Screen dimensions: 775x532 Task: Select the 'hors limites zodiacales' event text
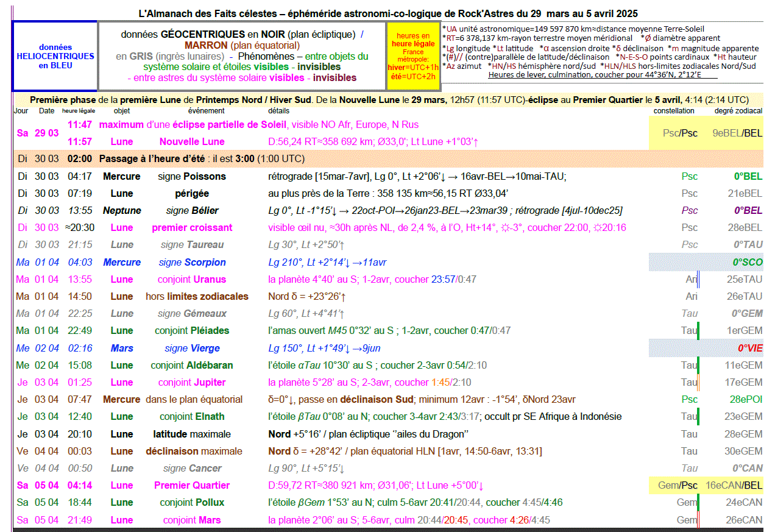click(197, 297)
